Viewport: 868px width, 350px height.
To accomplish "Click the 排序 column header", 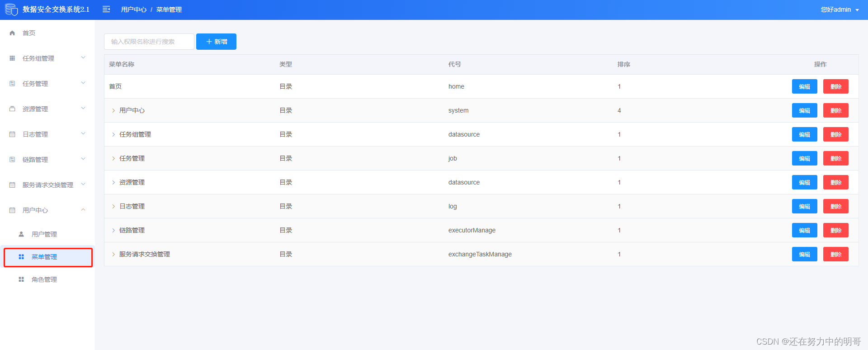I will point(624,64).
